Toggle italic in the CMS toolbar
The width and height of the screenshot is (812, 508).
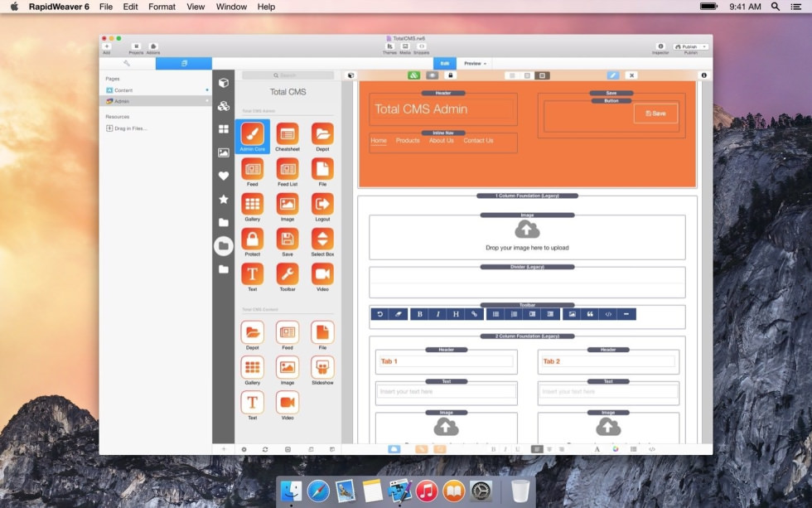click(437, 314)
